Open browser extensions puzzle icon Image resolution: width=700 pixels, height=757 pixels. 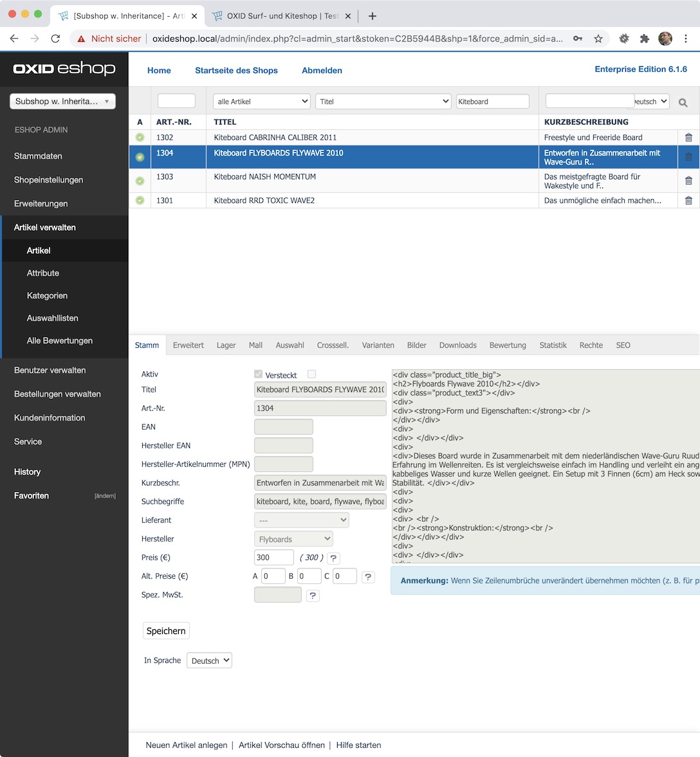coord(645,39)
